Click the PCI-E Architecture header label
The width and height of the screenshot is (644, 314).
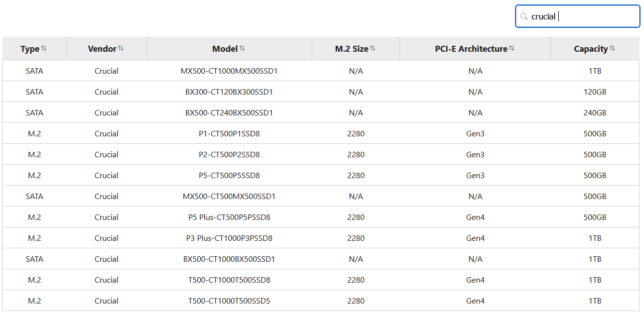pos(471,49)
